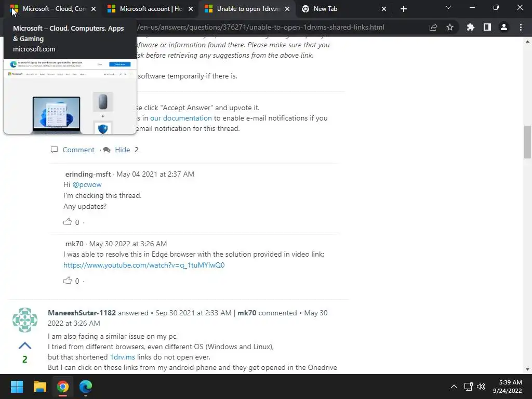Image resolution: width=532 pixels, height=399 pixels.
Task: Close the New Tab tab
Action: point(384,9)
